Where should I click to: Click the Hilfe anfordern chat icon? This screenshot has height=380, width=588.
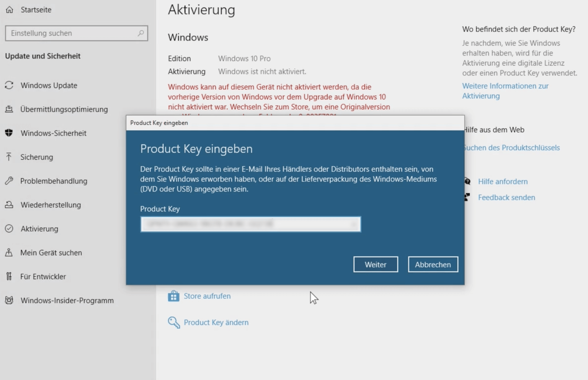tap(467, 181)
